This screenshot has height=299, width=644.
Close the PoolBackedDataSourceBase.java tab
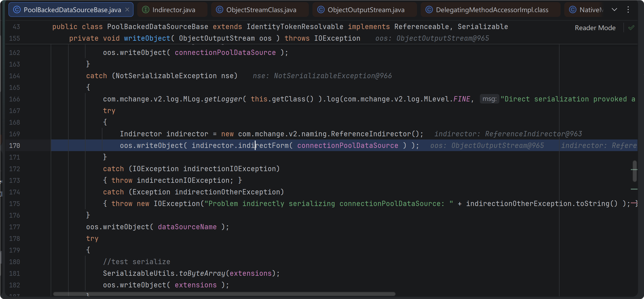[127, 10]
